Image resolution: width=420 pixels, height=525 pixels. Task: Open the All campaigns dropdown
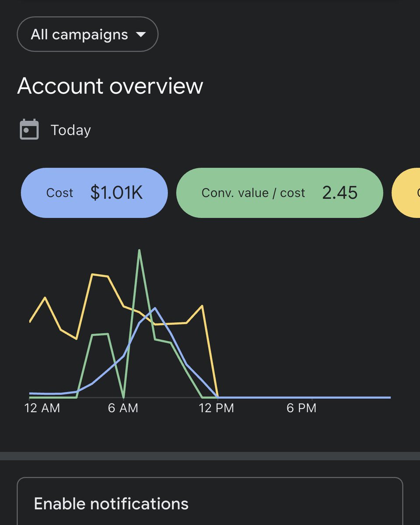(x=87, y=35)
